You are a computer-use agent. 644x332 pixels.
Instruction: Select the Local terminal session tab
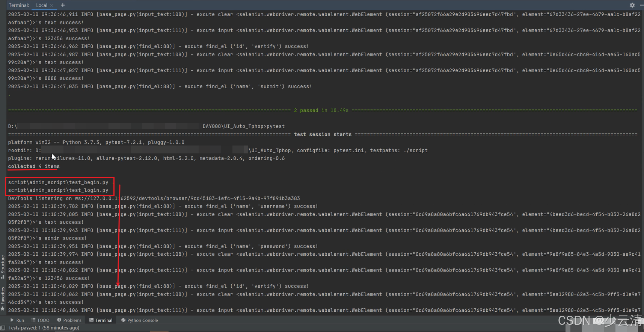(42, 5)
